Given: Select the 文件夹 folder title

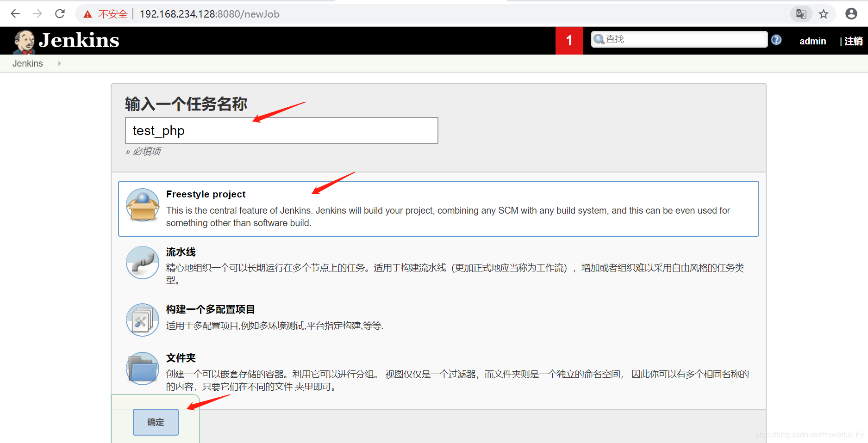Looking at the screenshot, I should (181, 358).
